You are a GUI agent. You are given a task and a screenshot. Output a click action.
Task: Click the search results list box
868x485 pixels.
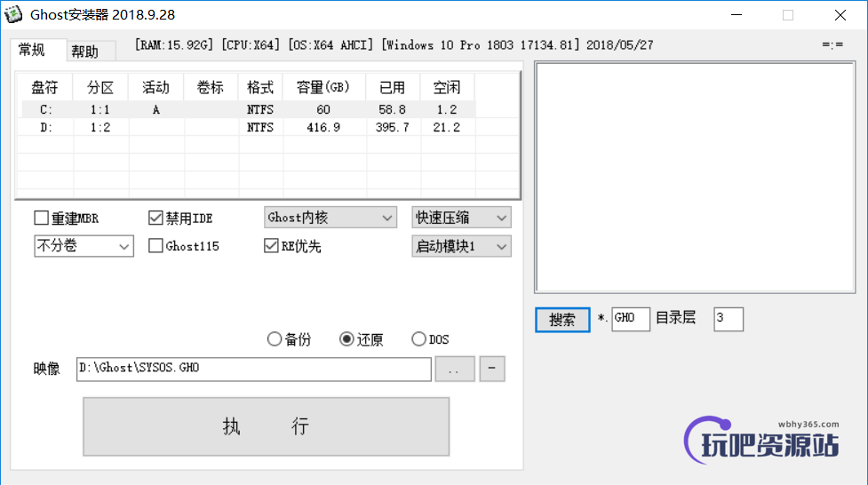pos(696,177)
